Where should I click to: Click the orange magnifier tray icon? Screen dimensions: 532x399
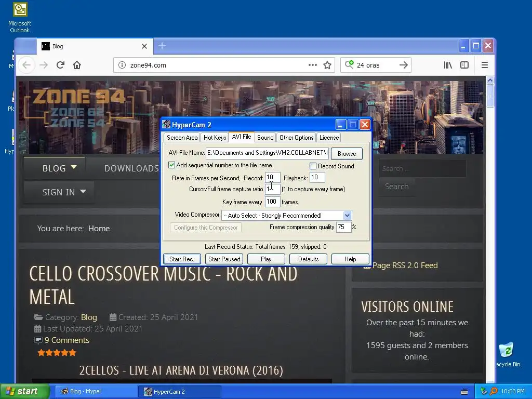point(494,392)
